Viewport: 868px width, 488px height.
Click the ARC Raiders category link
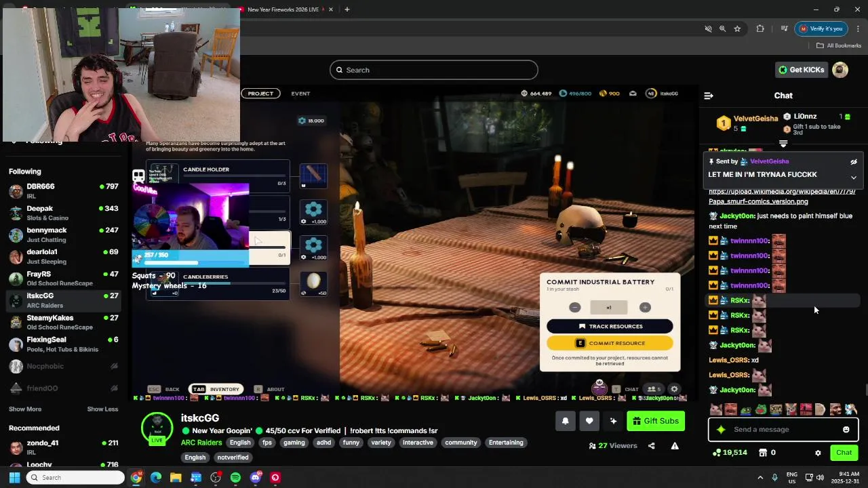pos(201,443)
